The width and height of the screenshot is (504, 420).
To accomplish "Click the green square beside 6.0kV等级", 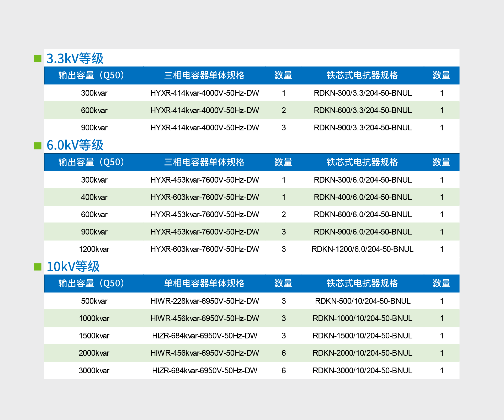I will pos(38,146).
